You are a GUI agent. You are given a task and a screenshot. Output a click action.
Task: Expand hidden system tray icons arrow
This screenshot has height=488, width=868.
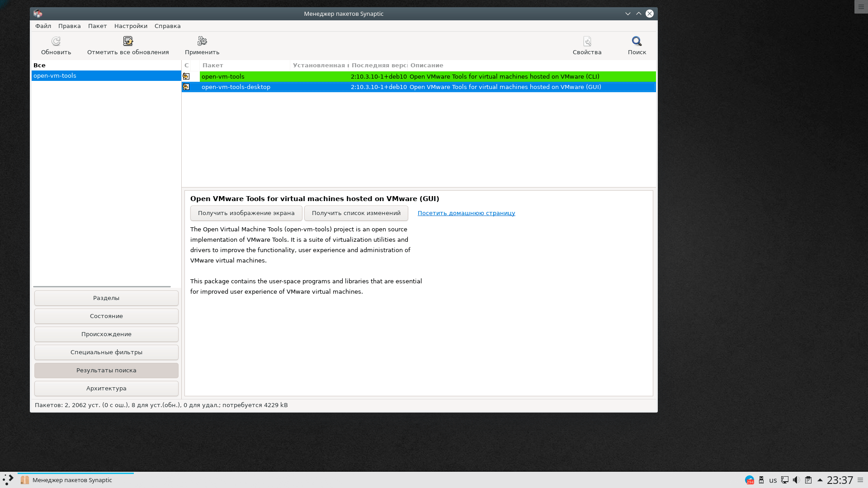click(820, 480)
